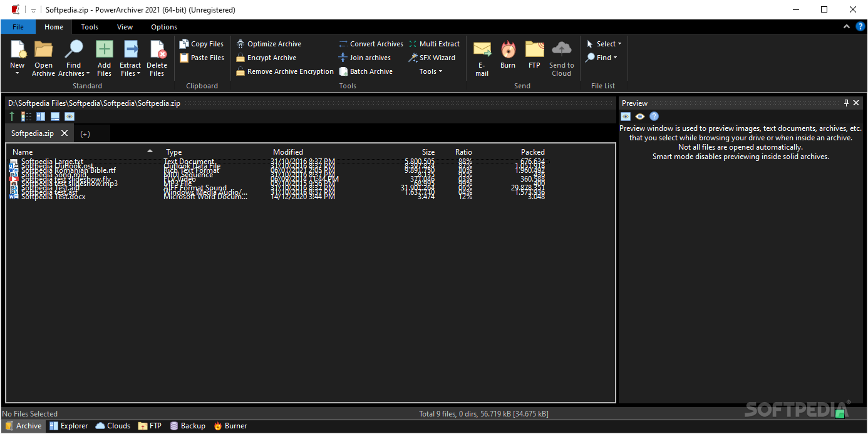Add a new tab with (+)
This screenshot has width=868, height=434.
85,133
